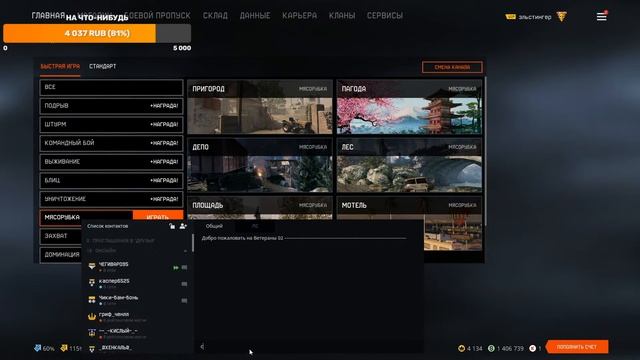The height and width of the screenshot is (360, 640).
Task: Choose the ПРИГОРОД map card
Action: click(x=260, y=107)
